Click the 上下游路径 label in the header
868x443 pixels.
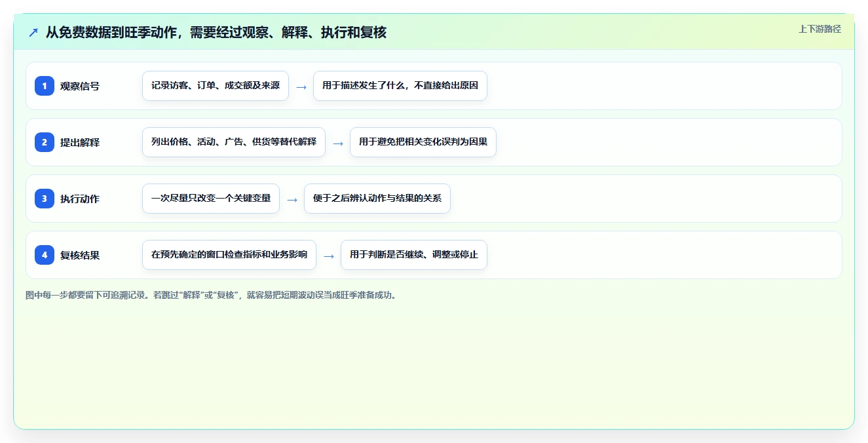click(x=820, y=29)
